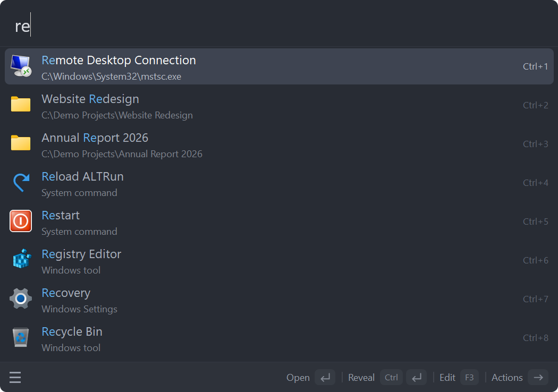Click the Reload ALTRun arrow icon
The height and width of the screenshot is (392, 558).
coord(21,182)
